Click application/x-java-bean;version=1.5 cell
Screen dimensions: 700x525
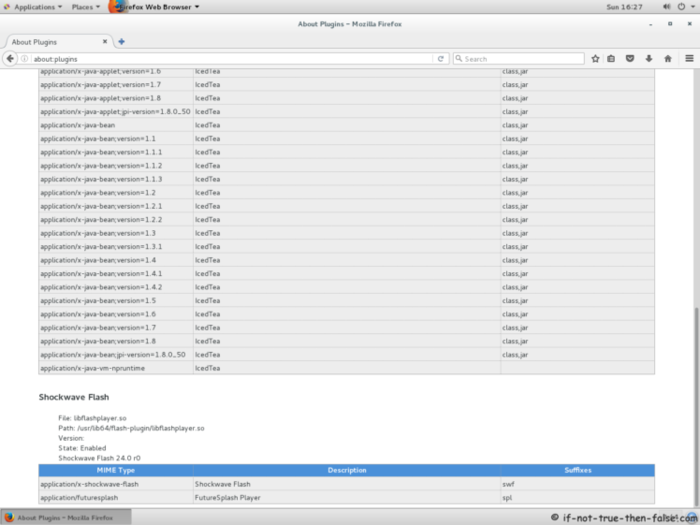116,300
